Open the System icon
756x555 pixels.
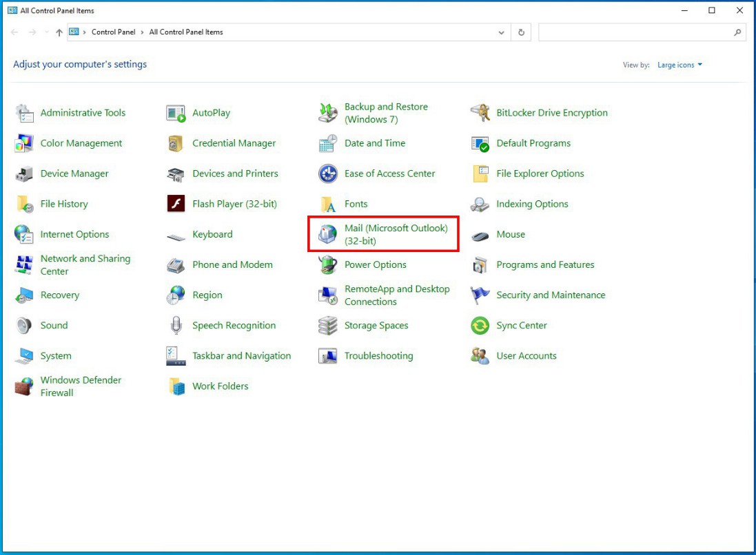pyautogui.click(x=24, y=356)
